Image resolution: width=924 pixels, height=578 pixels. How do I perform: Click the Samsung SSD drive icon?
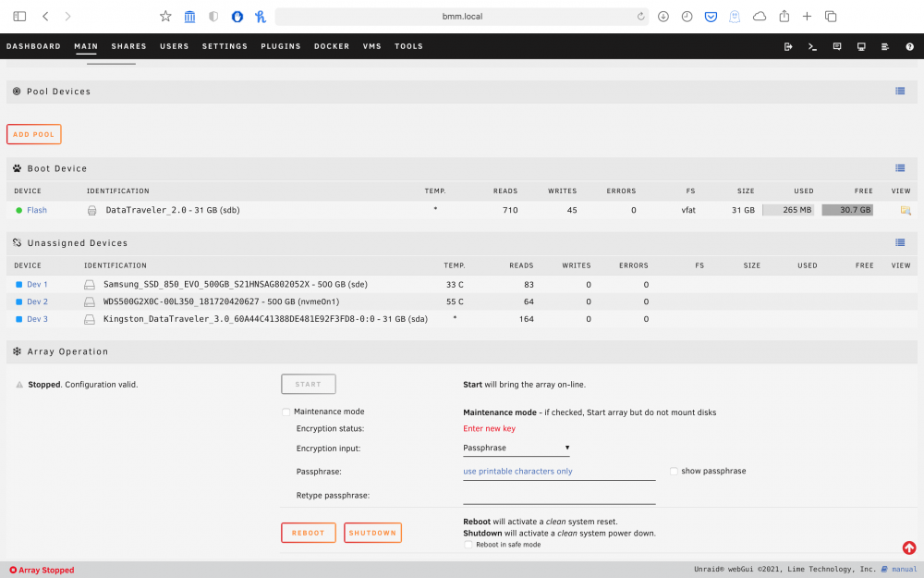pyautogui.click(x=90, y=285)
